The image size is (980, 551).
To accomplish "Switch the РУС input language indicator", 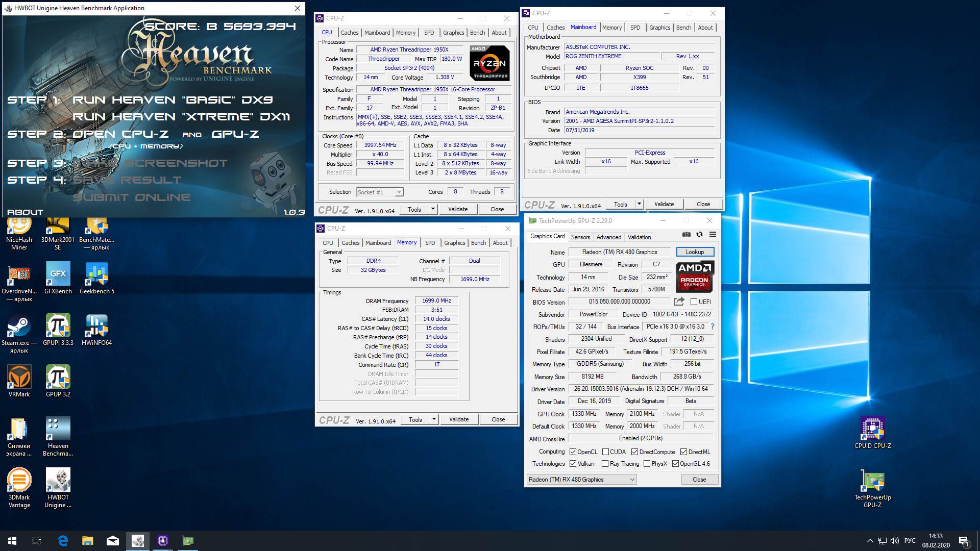I will 910,541.
